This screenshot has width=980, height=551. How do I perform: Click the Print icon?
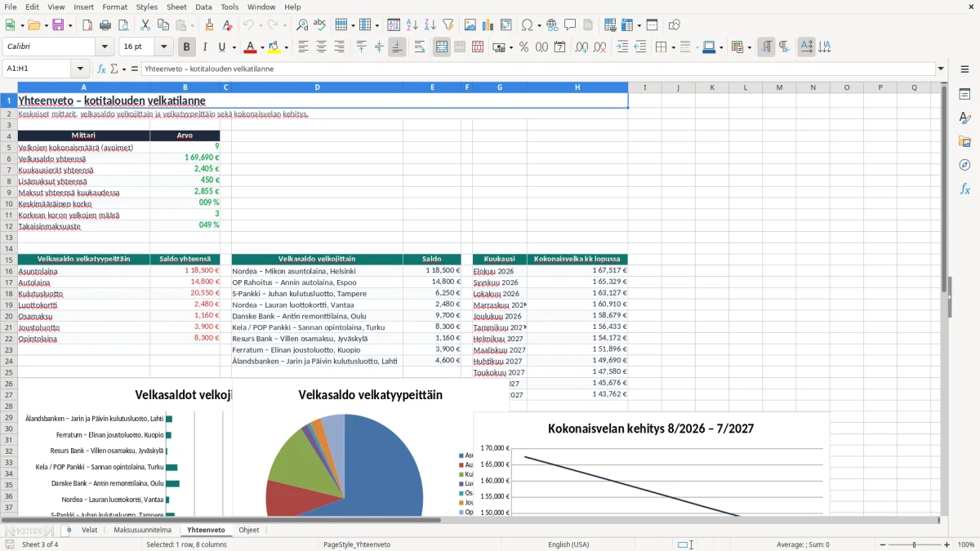[105, 25]
